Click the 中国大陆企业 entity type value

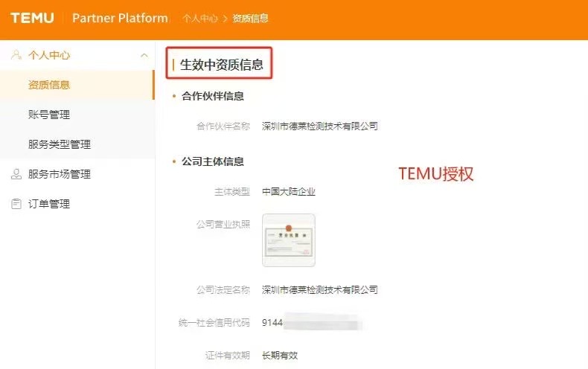tap(288, 192)
